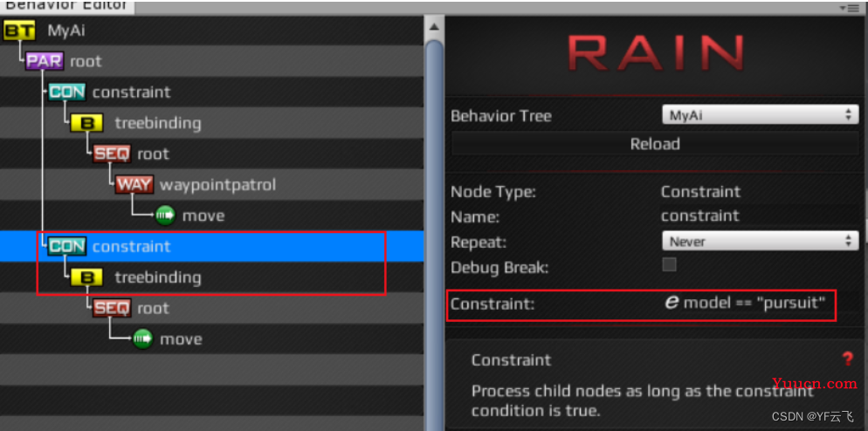Open the Behavior Tree MyAi dropdown

tap(760, 116)
